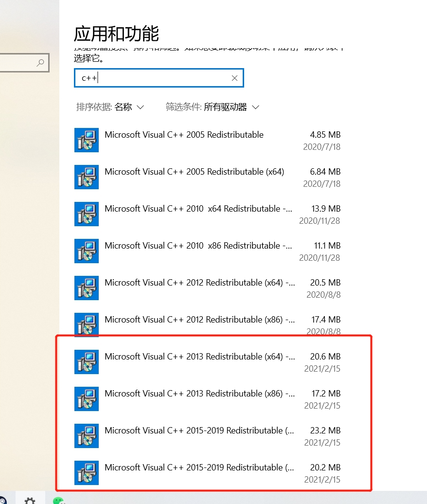
Task: Click the "20.2 MB" size value
Action: click(325, 468)
